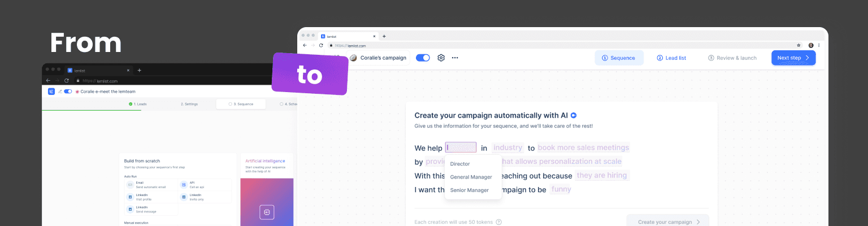
Task: Open the 1. Leads tab in old interface
Action: 137,104
